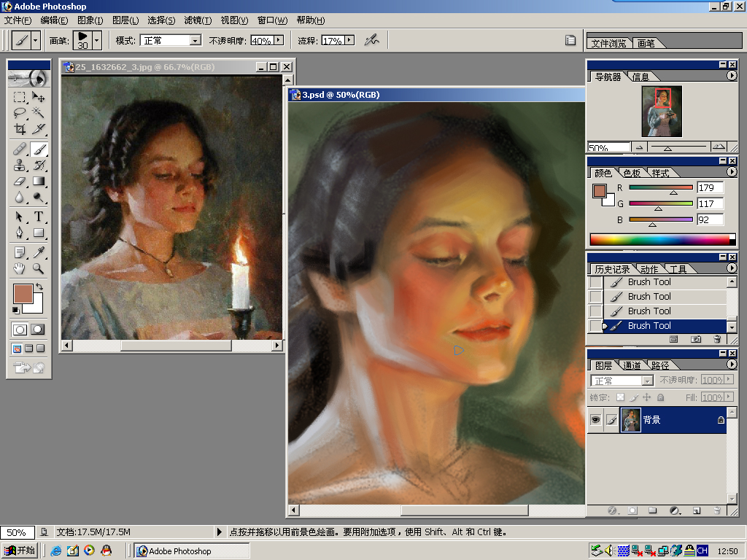The image size is (747, 560).
Task: Toggle lock all padlock checkbox
Action: click(660, 397)
